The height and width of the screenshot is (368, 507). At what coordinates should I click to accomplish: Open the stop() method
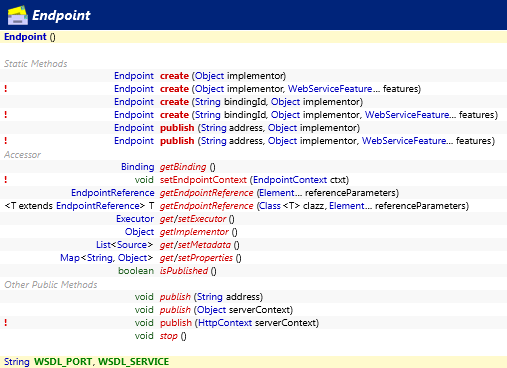click(x=169, y=336)
